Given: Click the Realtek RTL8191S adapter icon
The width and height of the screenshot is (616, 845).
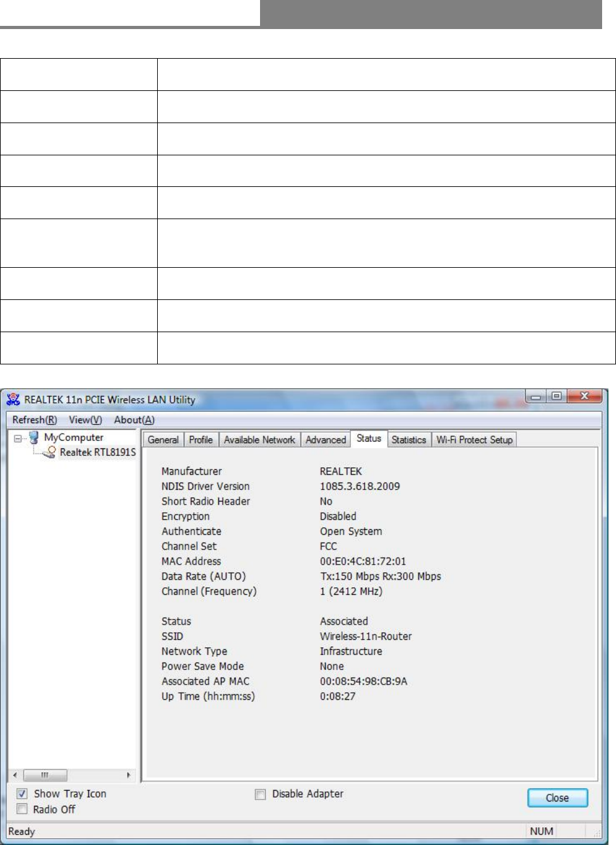Looking at the screenshot, I should tap(50, 452).
